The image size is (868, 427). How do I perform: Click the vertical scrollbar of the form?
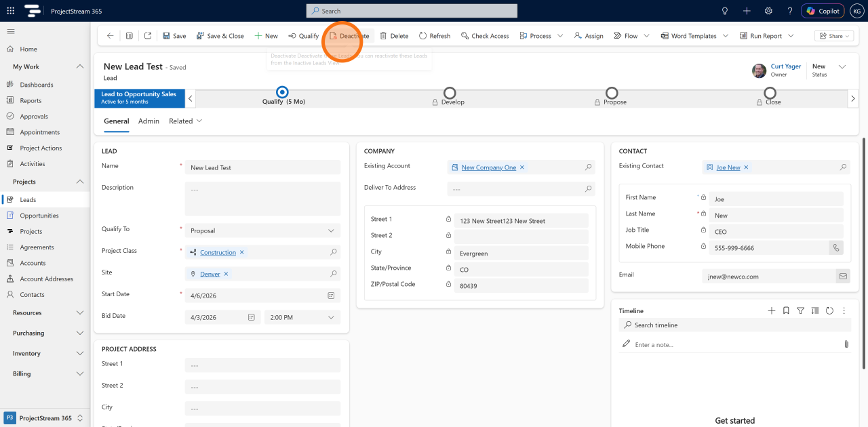[865, 254]
